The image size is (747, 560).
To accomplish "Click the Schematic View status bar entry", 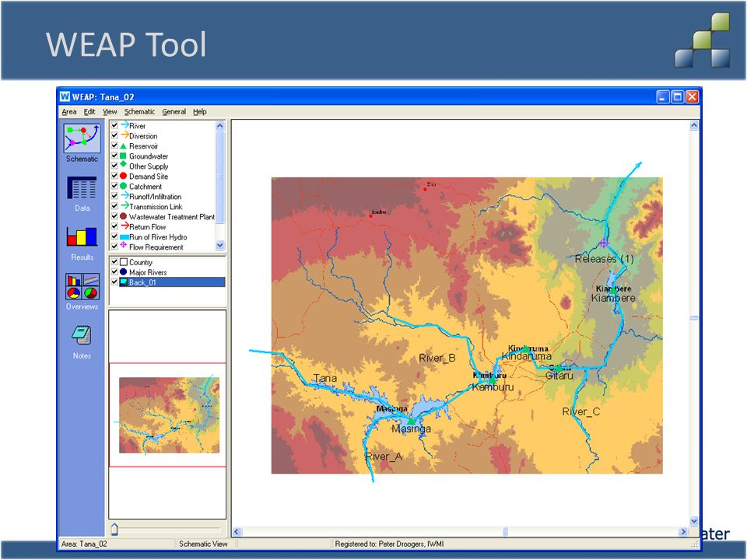I will click(203, 544).
